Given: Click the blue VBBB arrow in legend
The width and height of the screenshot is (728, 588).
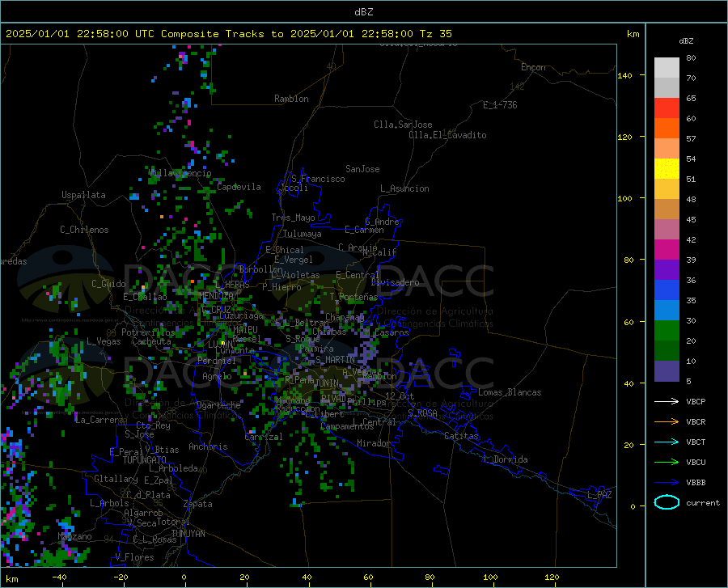Looking at the screenshot, I should tap(667, 483).
